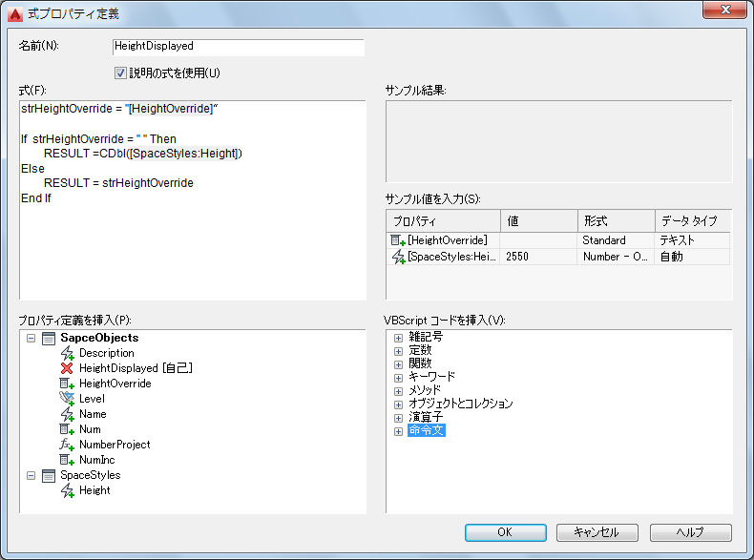Viewport: 754px width, 560px height.
Task: Select the Height item under SpaceStyles
Action: 94,490
